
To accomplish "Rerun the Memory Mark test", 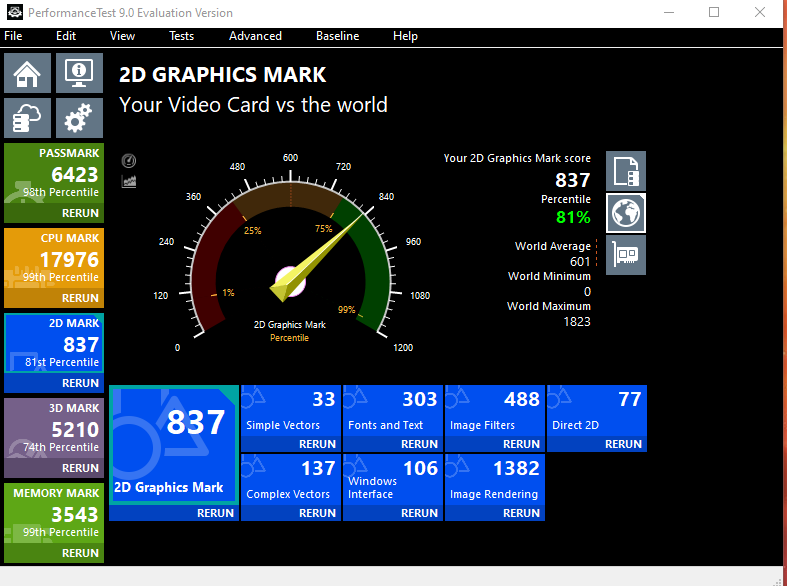I will [x=80, y=553].
